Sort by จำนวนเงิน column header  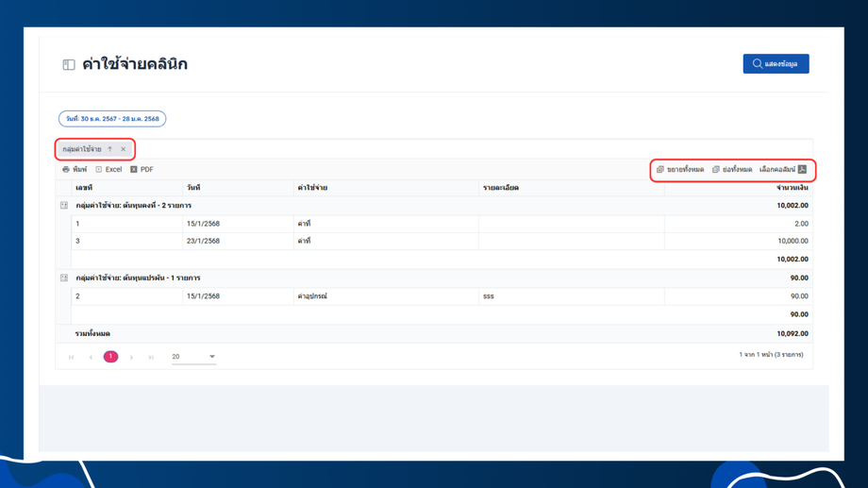pyautogui.click(x=738, y=188)
